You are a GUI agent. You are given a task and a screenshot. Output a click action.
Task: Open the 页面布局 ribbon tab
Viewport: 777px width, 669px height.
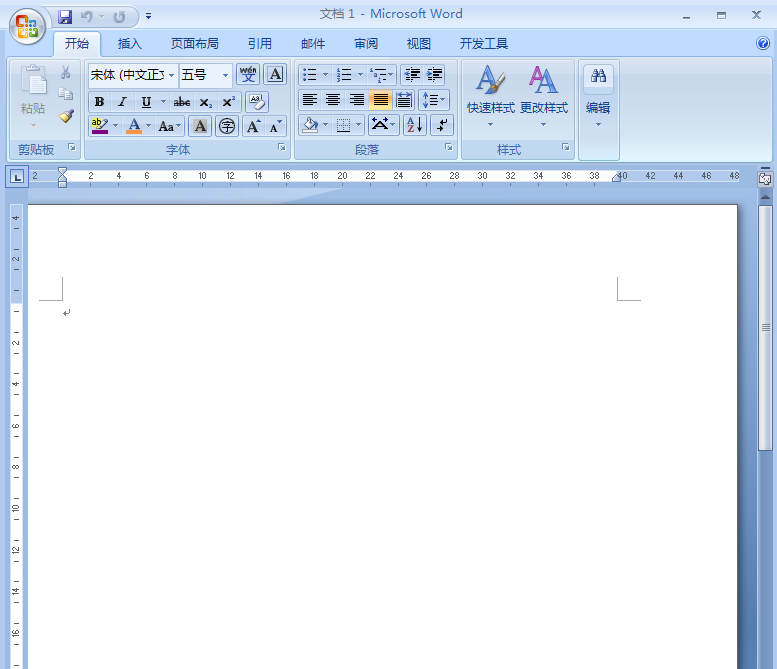click(x=195, y=44)
